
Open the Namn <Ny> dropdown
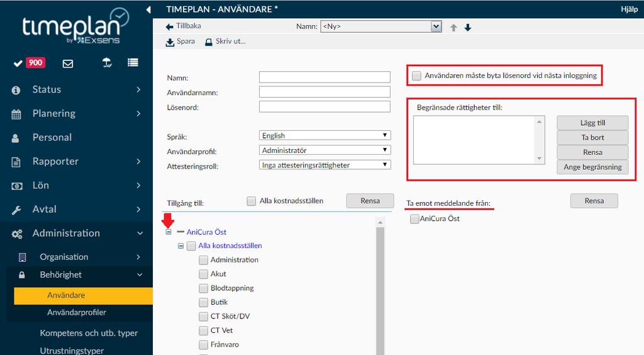tap(381, 26)
